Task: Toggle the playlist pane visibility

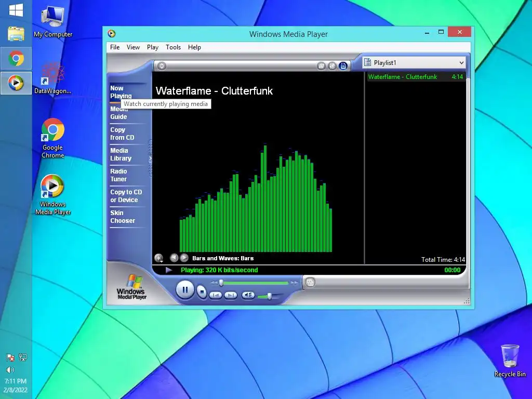Action: [343, 66]
